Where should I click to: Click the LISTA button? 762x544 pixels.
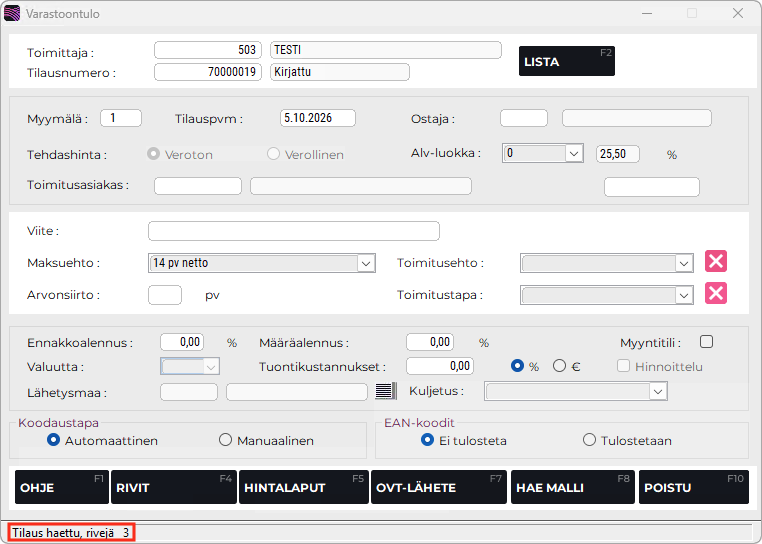point(567,61)
